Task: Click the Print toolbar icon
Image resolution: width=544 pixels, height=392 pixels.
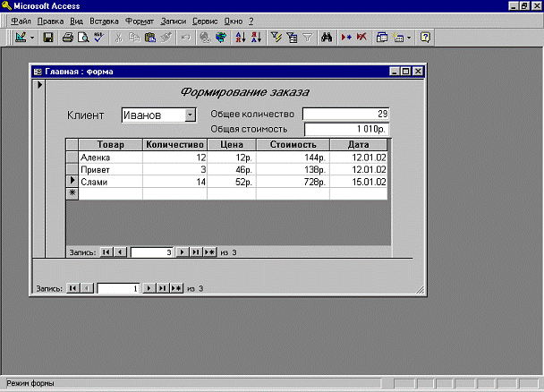Action: 67,38
